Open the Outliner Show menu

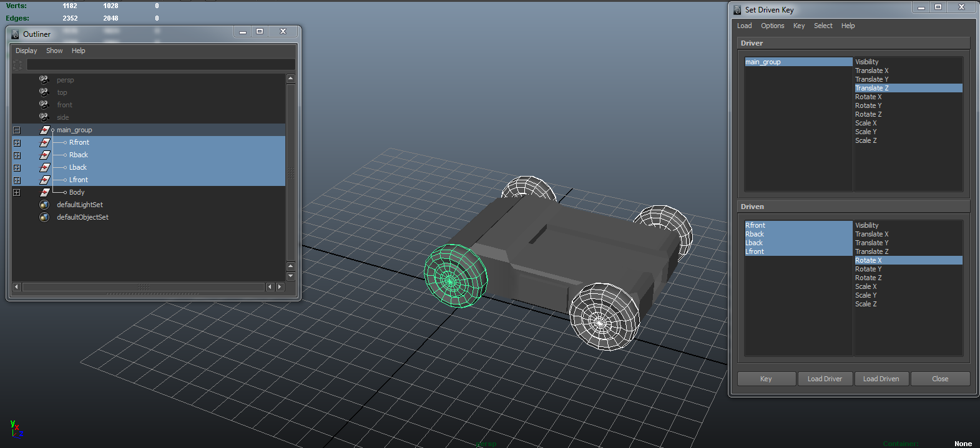[54, 51]
